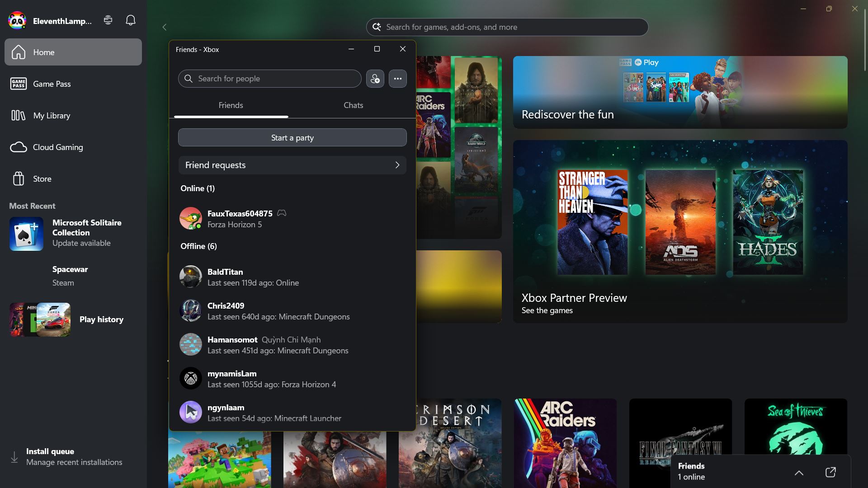Click the add friend icon button
Viewport: 868px width, 488px height.
375,79
